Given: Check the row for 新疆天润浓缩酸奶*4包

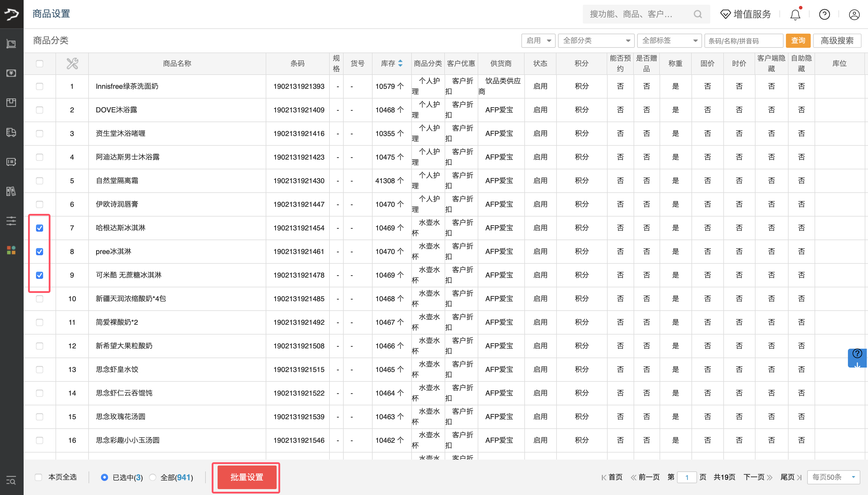Looking at the screenshot, I should [x=40, y=299].
